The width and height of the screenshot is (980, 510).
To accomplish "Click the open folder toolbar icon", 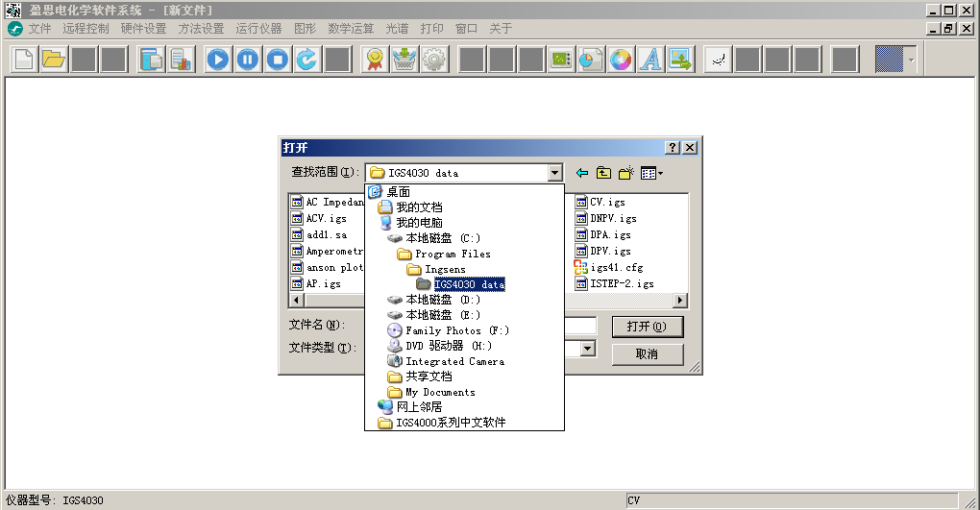I will pos(54,60).
